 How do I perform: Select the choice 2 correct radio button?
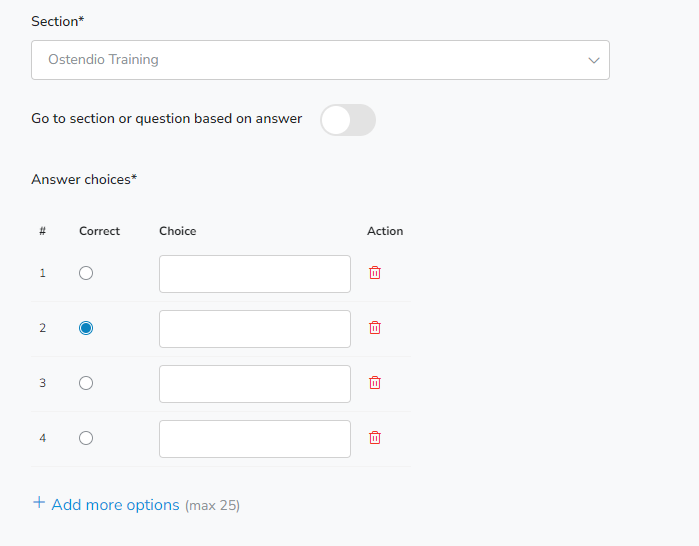point(86,328)
